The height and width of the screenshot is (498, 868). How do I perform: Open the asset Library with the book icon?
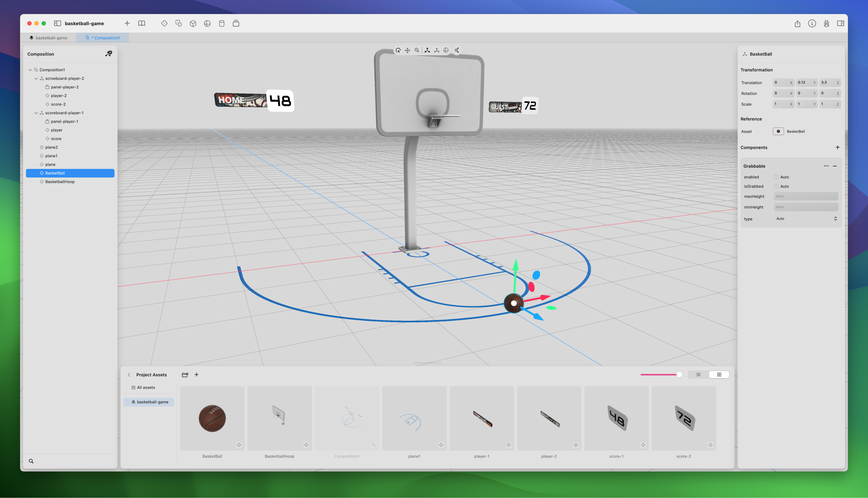pos(142,23)
